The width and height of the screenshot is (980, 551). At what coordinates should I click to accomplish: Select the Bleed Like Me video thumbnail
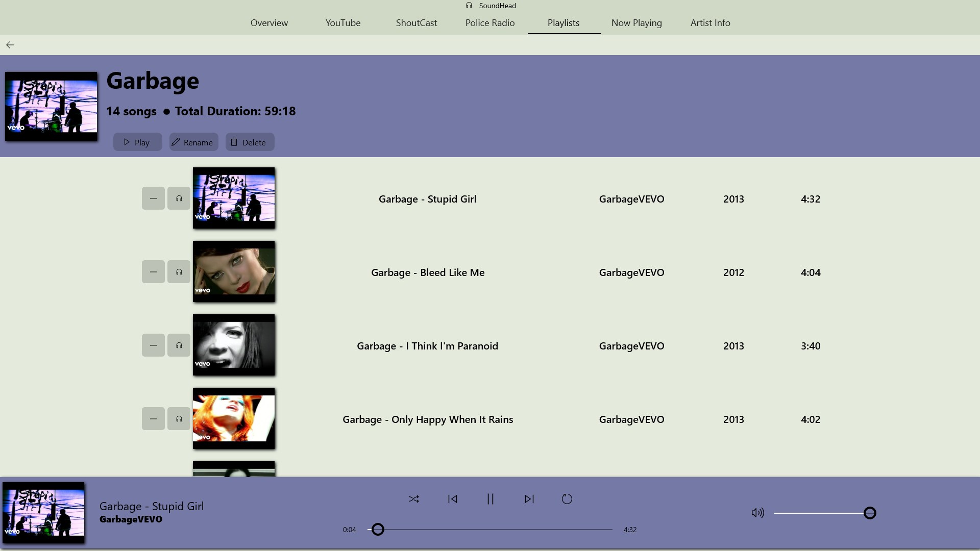click(234, 271)
